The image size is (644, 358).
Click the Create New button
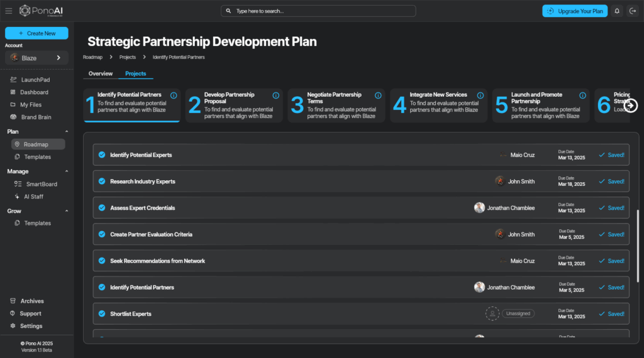point(36,33)
